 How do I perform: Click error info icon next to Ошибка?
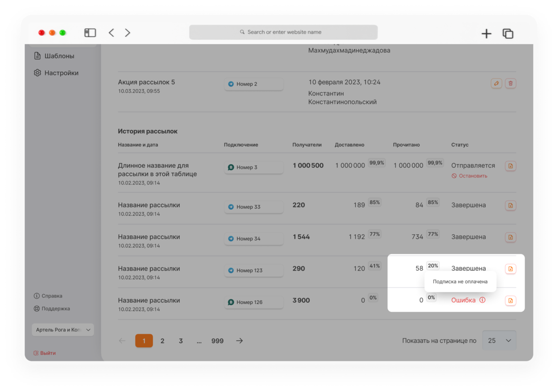coord(482,300)
